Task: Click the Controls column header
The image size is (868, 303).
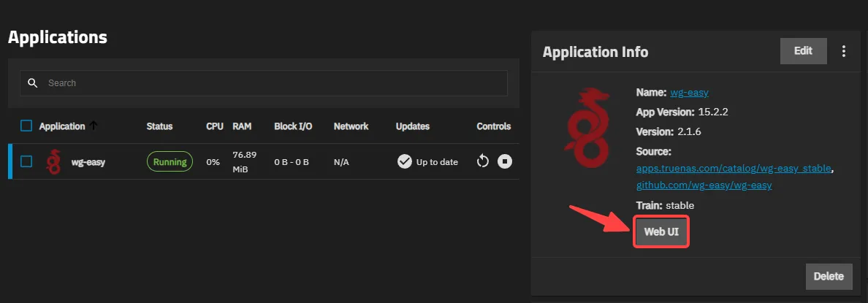Action: tap(494, 126)
